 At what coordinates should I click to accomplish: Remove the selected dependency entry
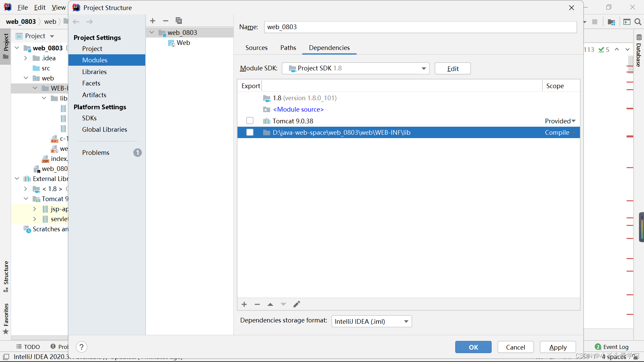click(x=257, y=304)
